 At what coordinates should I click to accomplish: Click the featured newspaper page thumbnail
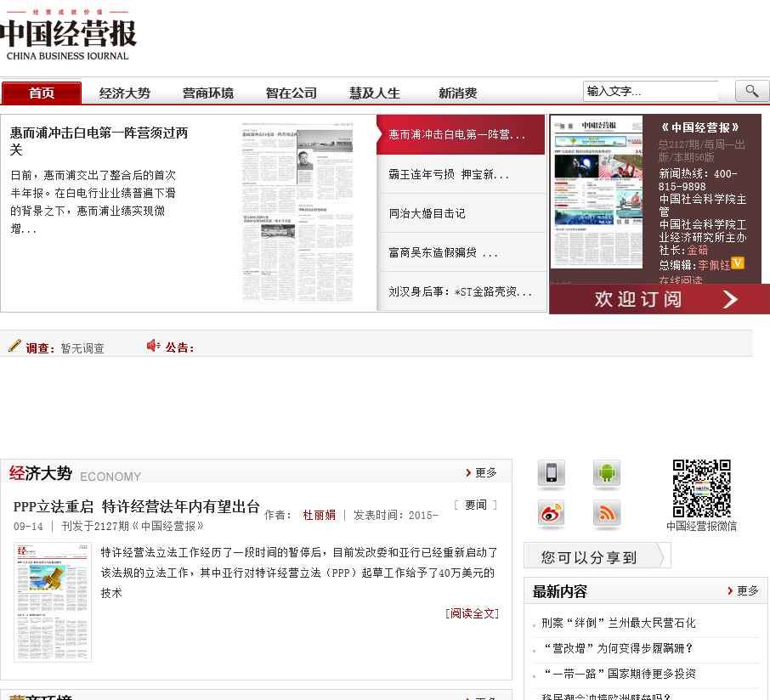click(297, 212)
